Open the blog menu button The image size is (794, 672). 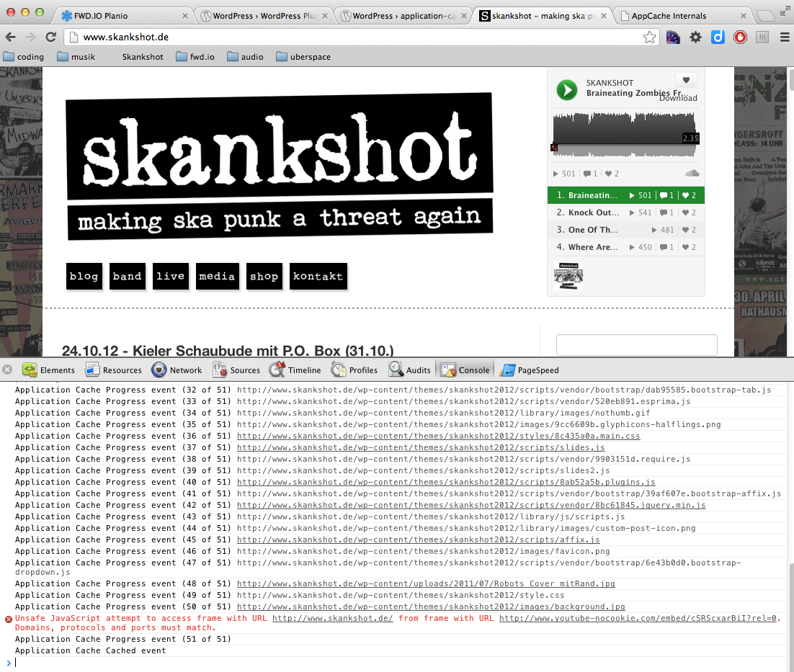click(x=84, y=277)
